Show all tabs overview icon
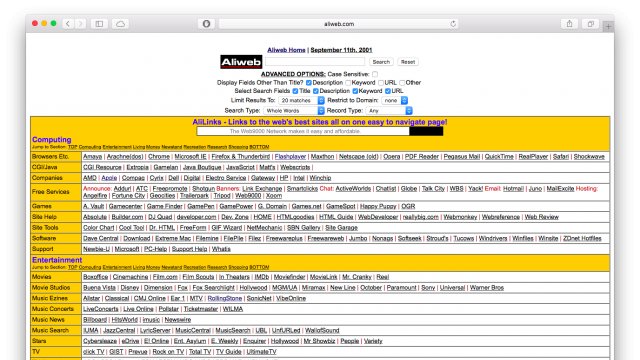The image size is (640, 360). tap(591, 24)
